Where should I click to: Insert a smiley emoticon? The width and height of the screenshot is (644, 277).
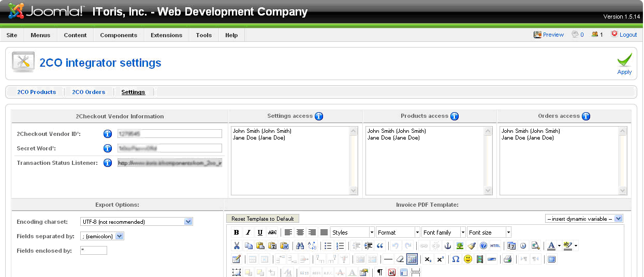point(468,259)
